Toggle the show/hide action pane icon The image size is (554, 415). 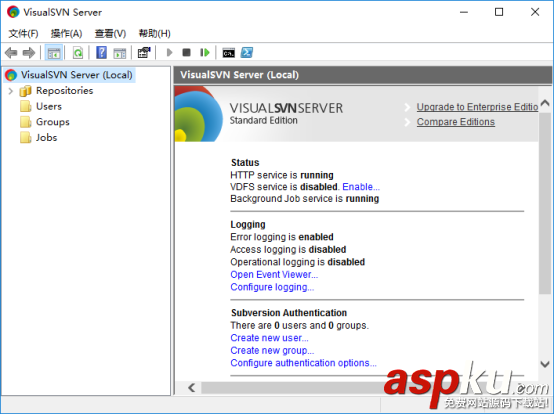click(x=119, y=53)
